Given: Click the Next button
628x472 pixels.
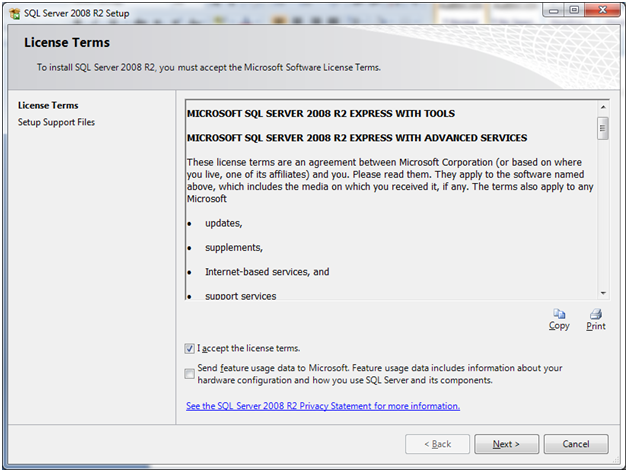Looking at the screenshot, I should click(x=506, y=444).
